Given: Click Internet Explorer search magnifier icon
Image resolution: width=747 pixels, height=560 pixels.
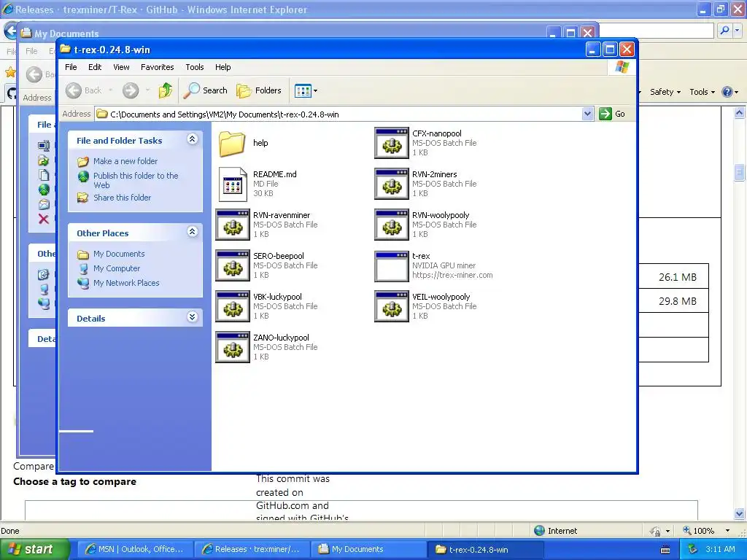Looking at the screenshot, I should click(x=724, y=31).
